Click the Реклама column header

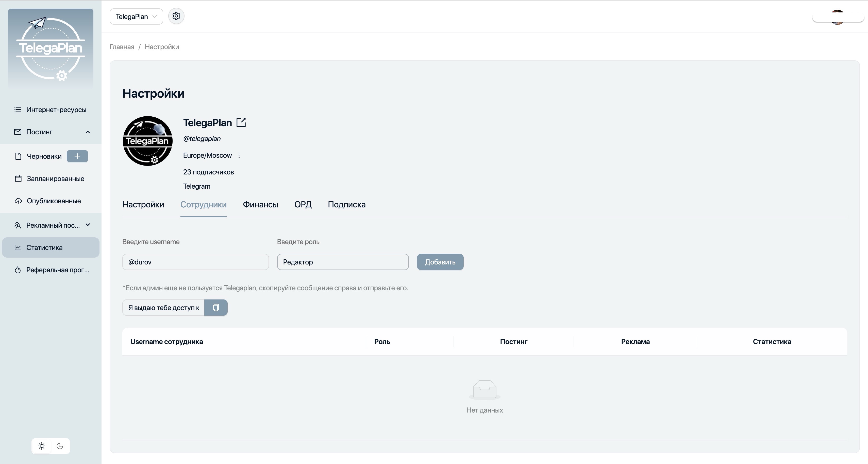tap(636, 342)
